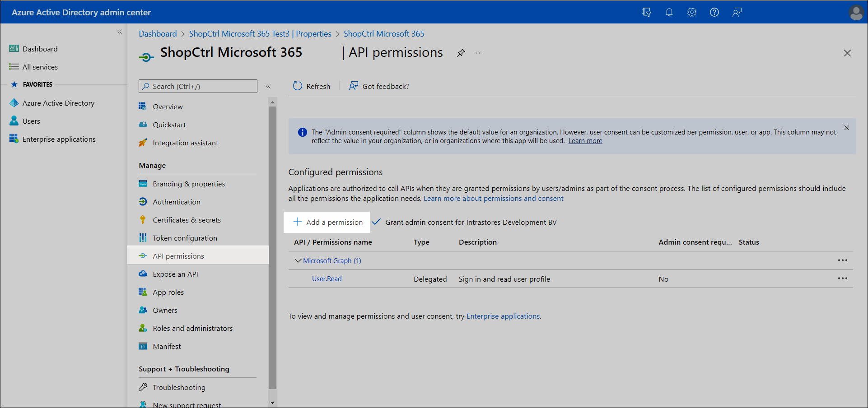The image size is (868, 408).
Task: Collapse the app resource menu chevron
Action: pos(268,86)
